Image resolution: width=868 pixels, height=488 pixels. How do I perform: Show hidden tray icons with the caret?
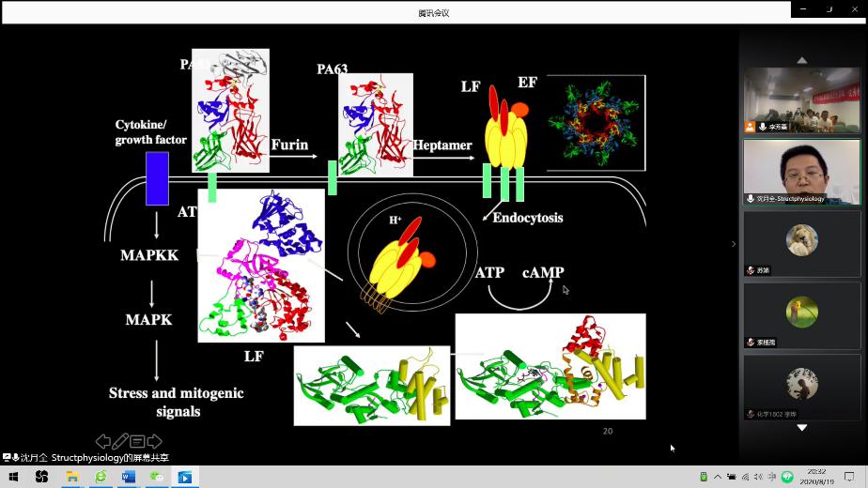[718, 477]
